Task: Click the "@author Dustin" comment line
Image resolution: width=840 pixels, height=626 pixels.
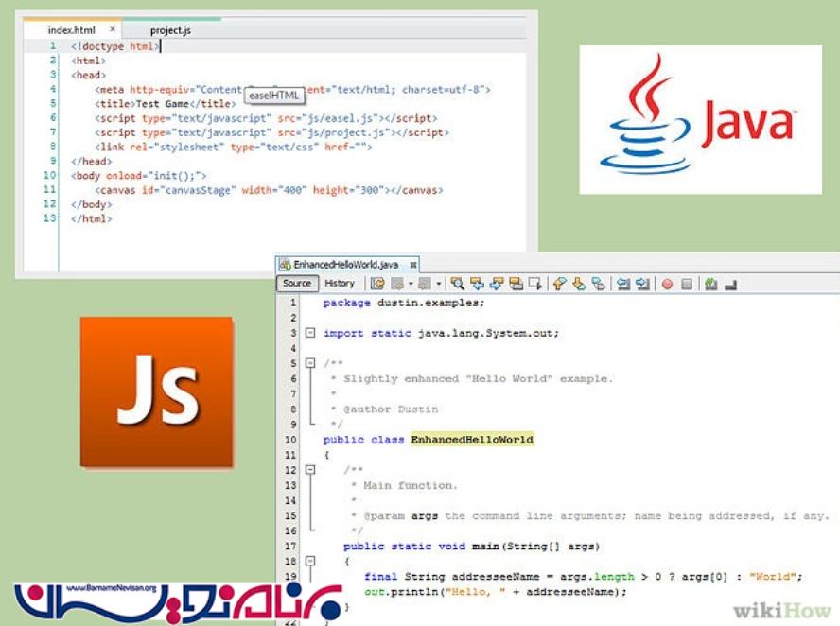Action: (x=385, y=409)
